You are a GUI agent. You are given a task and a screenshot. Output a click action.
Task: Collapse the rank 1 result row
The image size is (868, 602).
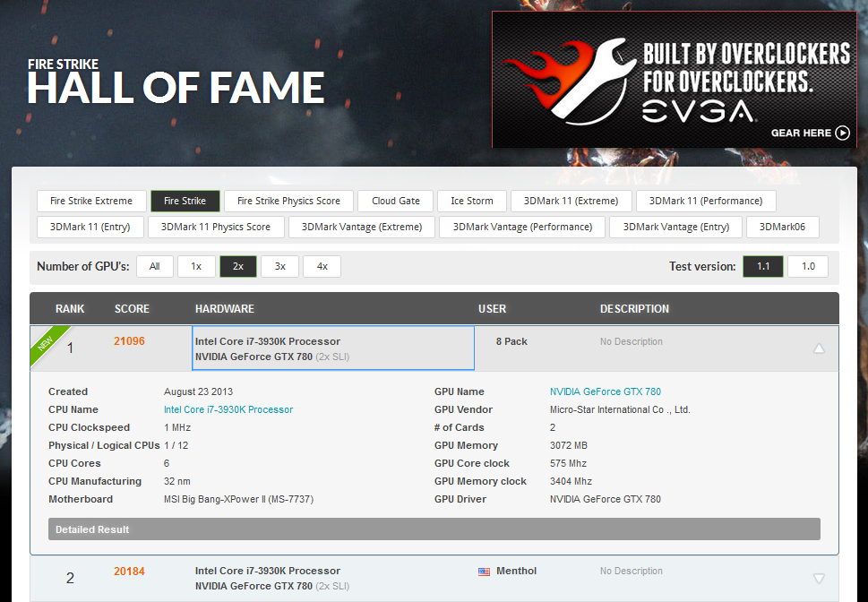(x=819, y=348)
